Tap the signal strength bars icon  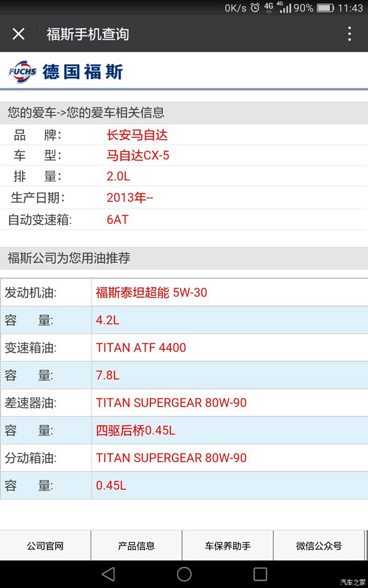(x=284, y=8)
